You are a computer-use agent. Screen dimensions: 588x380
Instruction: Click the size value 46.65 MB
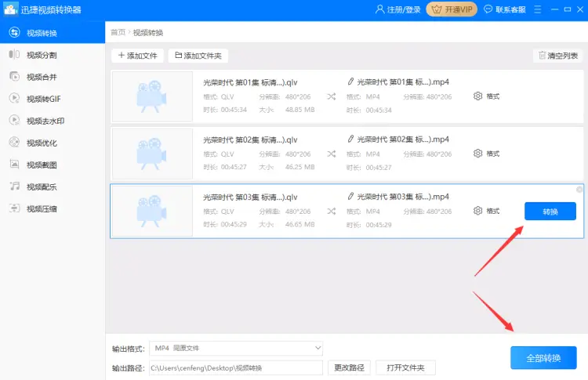[x=300, y=224]
